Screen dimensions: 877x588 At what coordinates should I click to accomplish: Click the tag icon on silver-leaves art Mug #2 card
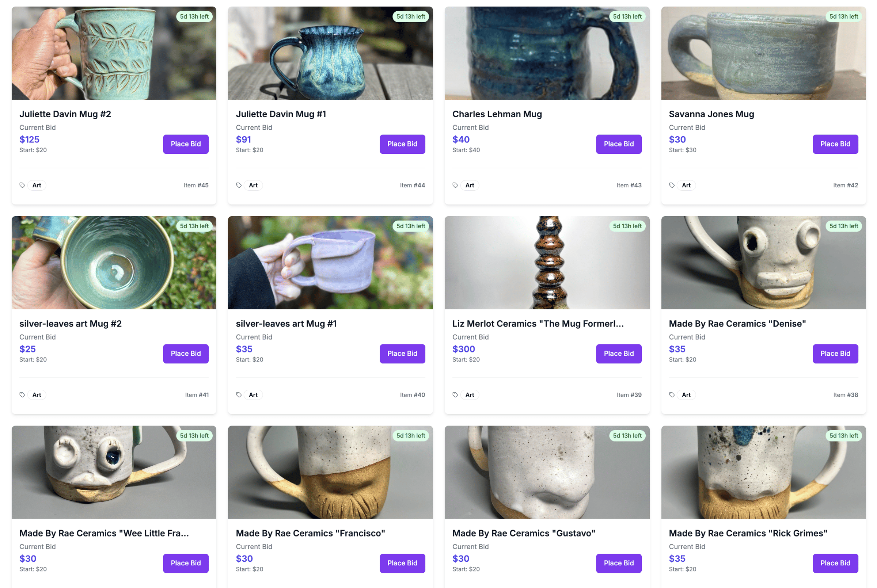22,394
